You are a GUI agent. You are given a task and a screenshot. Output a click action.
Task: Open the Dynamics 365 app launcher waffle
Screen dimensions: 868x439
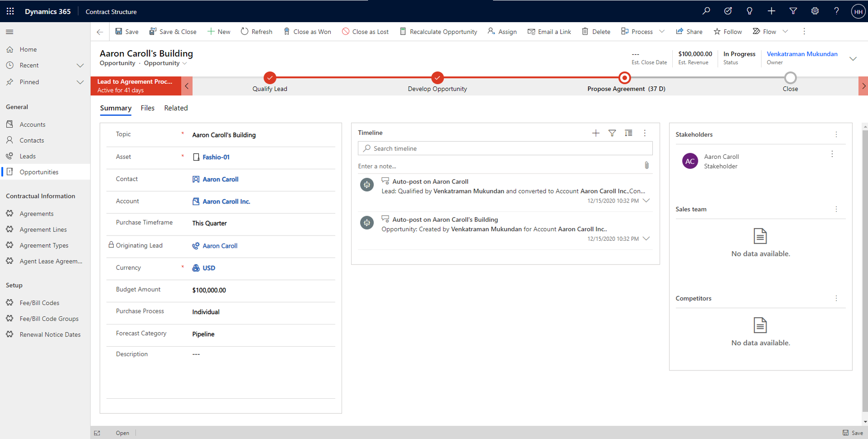[10, 11]
